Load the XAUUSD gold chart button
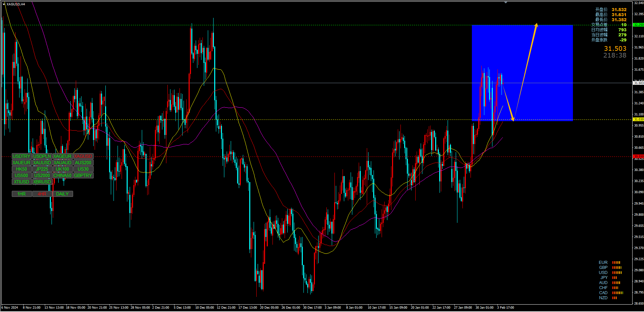The width and height of the screenshot is (644, 312). (x=42, y=163)
